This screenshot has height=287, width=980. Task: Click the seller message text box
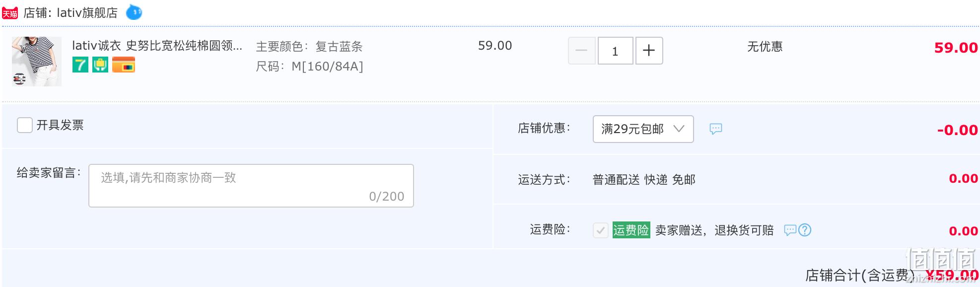pyautogui.click(x=251, y=186)
